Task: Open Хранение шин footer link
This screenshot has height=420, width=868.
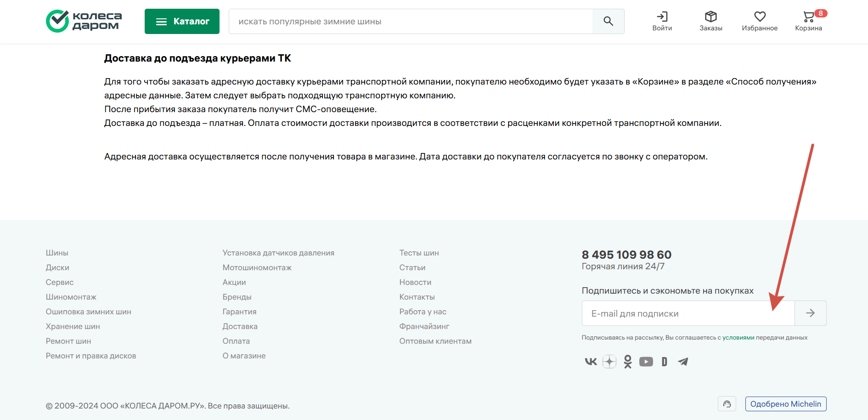Action: point(73,326)
